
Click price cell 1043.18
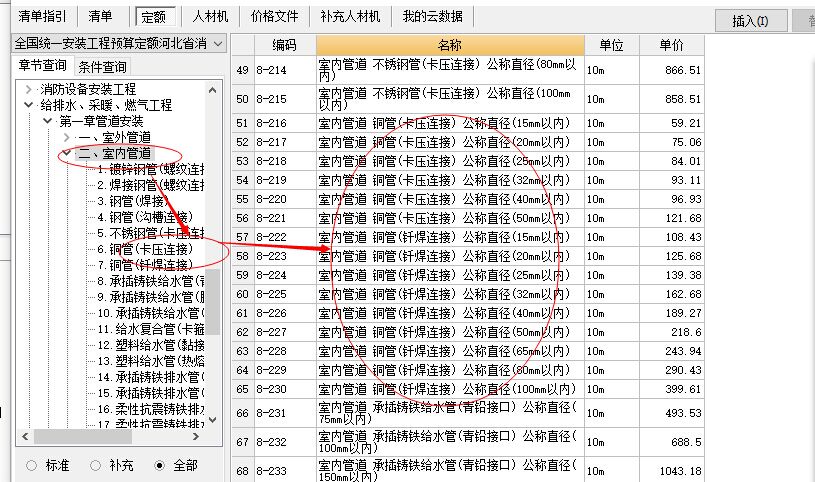pos(680,471)
